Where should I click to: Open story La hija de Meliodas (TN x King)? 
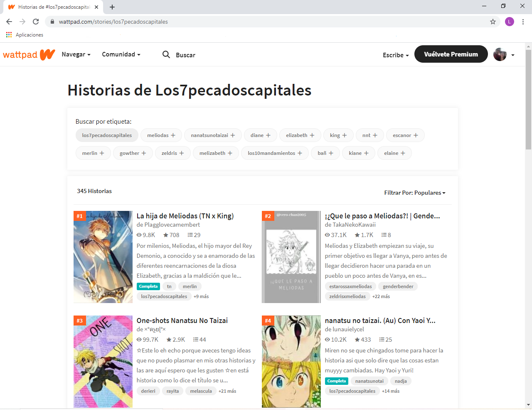click(x=185, y=216)
